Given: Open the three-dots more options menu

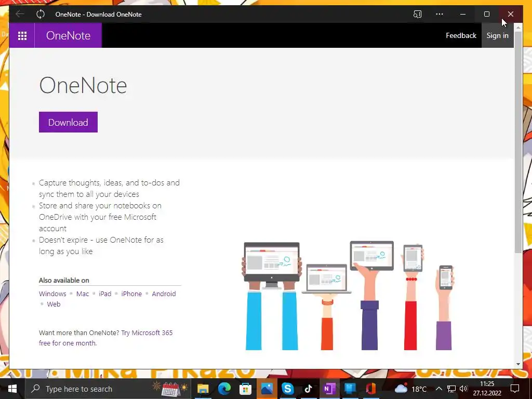Looking at the screenshot, I should [440, 14].
